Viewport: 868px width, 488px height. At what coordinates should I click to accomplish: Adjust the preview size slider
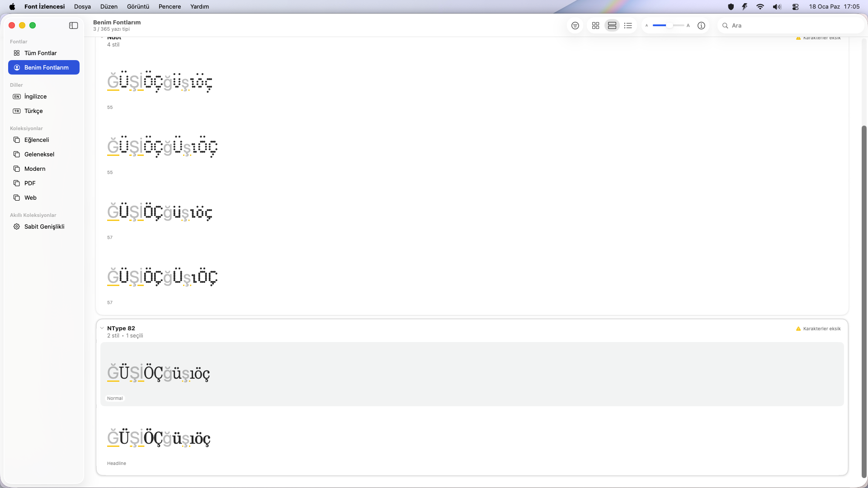(669, 26)
